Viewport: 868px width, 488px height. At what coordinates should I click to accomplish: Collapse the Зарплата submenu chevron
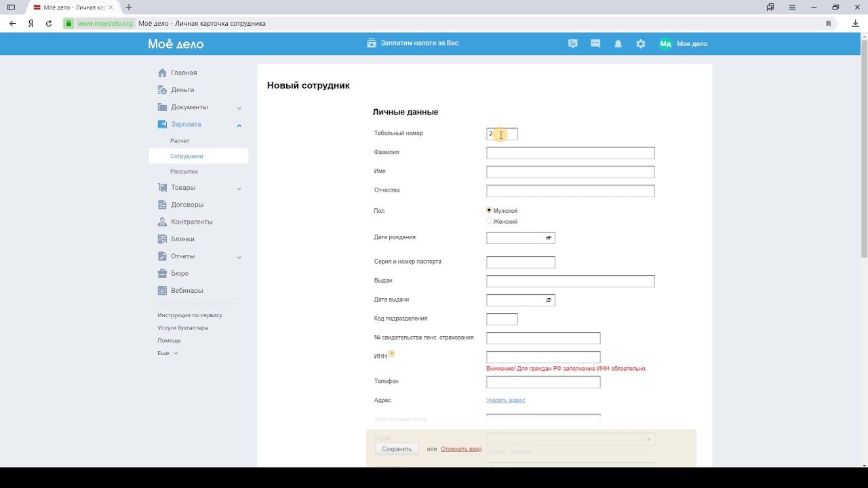pos(239,125)
